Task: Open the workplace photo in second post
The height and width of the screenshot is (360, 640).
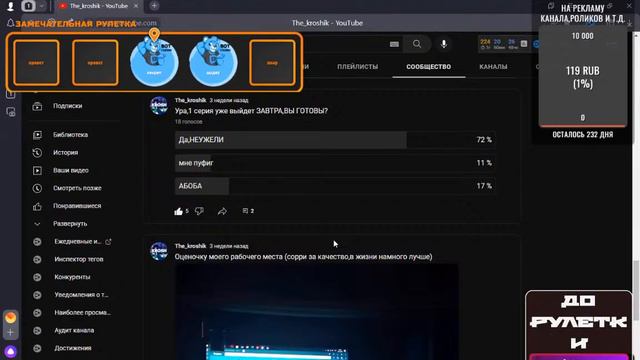Action: [x=317, y=312]
